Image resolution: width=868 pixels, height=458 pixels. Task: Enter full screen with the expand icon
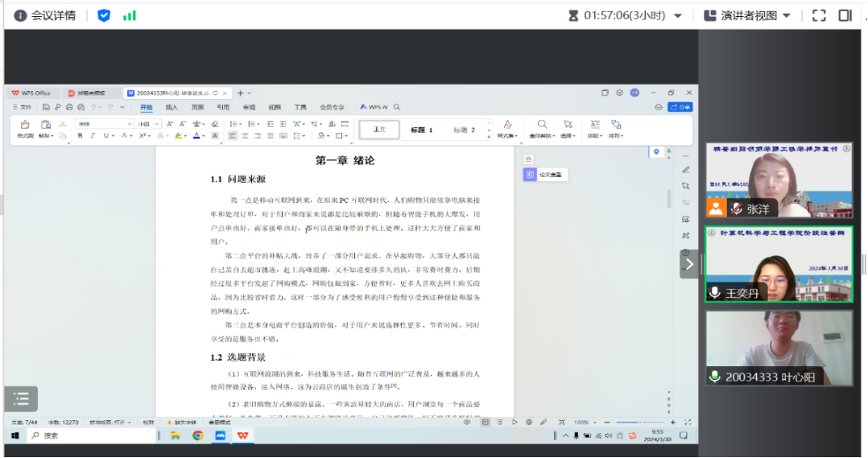(819, 15)
